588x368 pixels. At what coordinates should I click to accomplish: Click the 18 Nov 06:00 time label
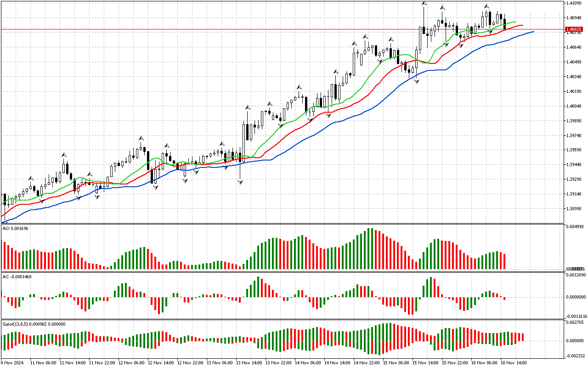(484, 363)
